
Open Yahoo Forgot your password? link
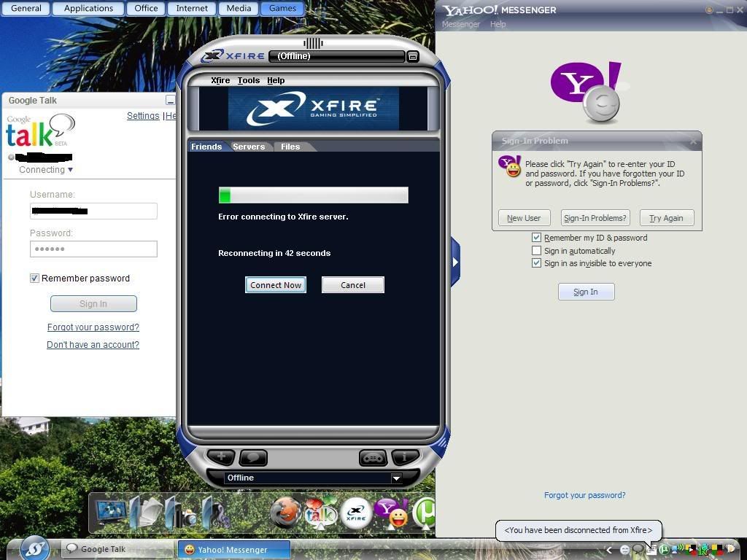pos(584,495)
